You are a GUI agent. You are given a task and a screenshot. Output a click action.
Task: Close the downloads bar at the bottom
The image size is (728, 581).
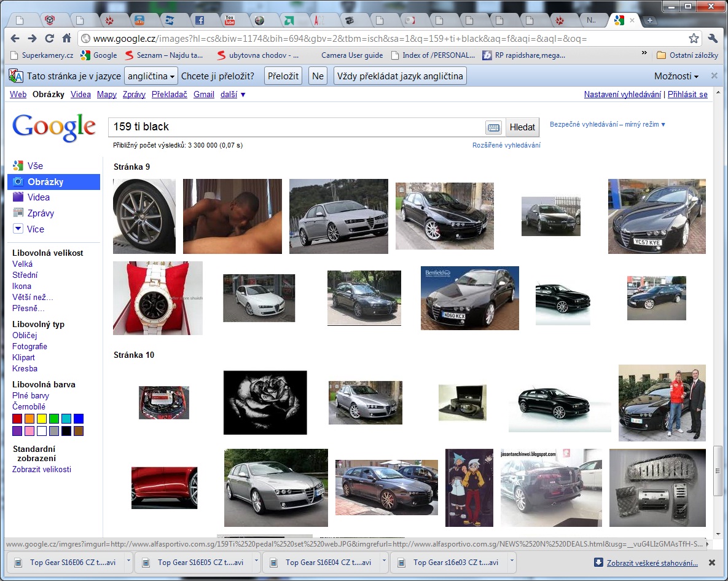click(712, 563)
